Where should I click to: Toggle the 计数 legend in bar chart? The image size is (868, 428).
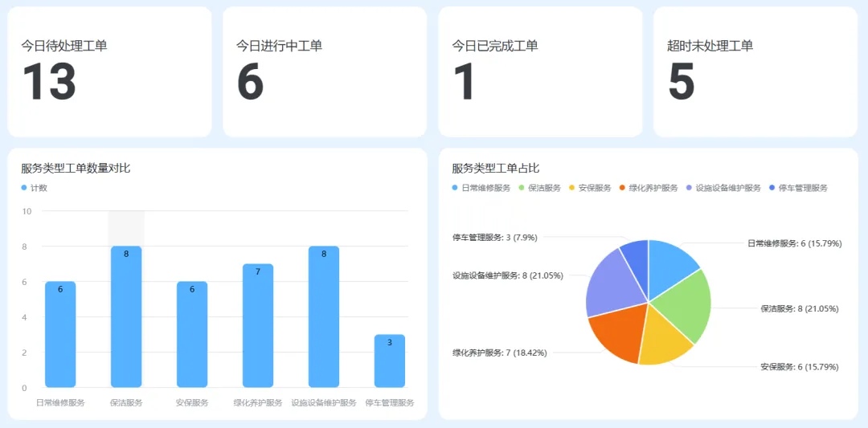tap(35, 188)
